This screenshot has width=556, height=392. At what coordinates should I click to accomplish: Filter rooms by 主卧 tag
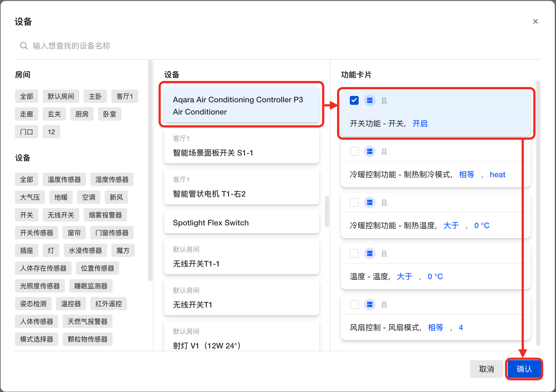95,96
